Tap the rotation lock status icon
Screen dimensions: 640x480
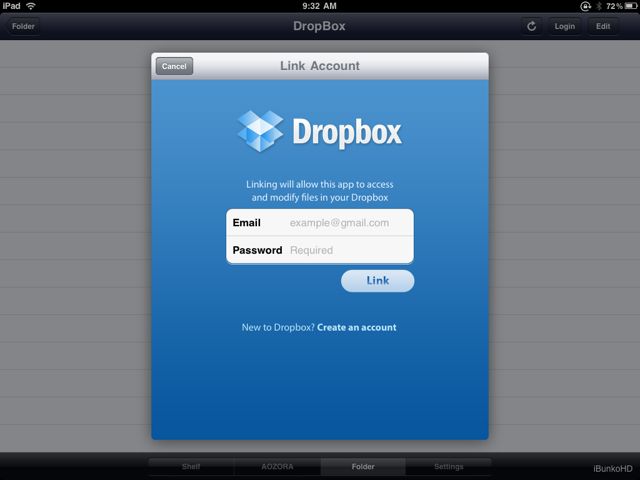(585, 6)
